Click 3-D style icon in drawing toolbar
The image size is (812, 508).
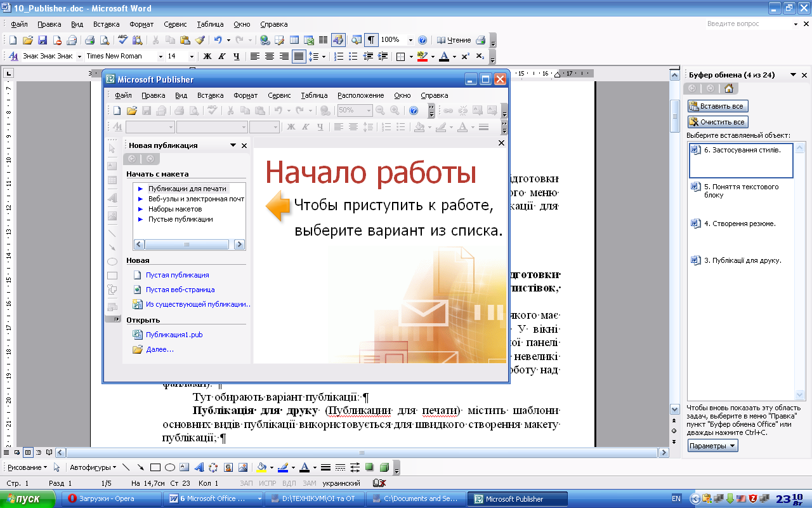pyautogui.click(x=384, y=467)
